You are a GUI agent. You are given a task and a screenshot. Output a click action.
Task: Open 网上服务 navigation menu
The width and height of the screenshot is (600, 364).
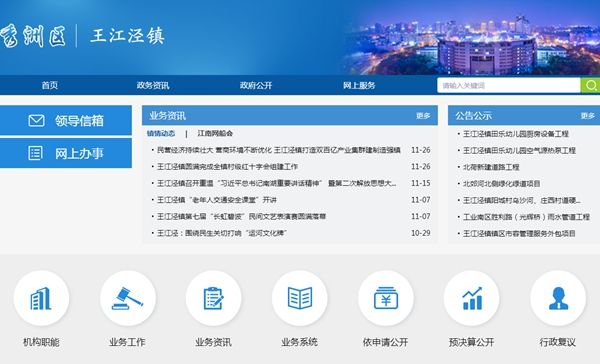tap(359, 85)
